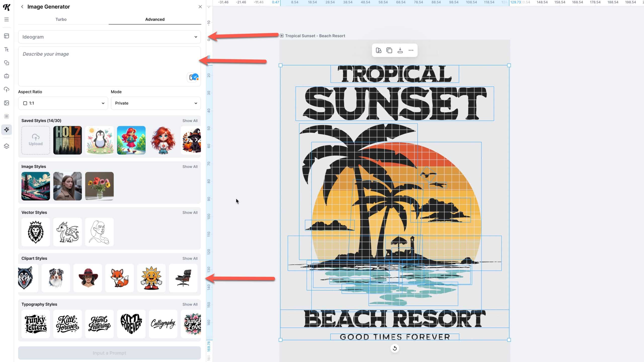Show all Image Styles
This screenshot has height=362, width=644.
pos(190,167)
